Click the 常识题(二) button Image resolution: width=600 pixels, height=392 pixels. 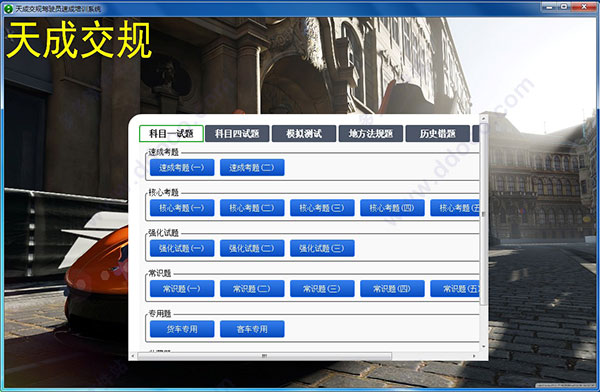click(x=252, y=289)
